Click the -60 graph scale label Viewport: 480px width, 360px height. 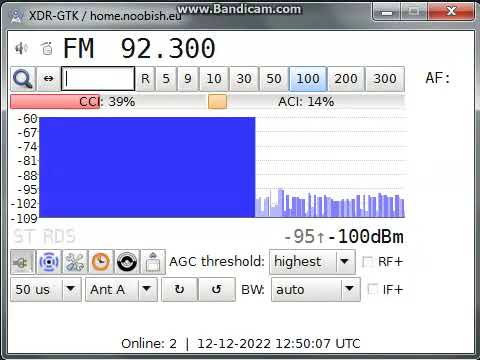27,119
